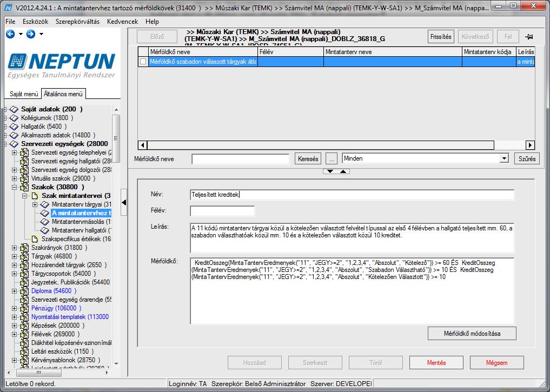
Task: Click the blue back navigation arrow
Action: tap(10, 34)
